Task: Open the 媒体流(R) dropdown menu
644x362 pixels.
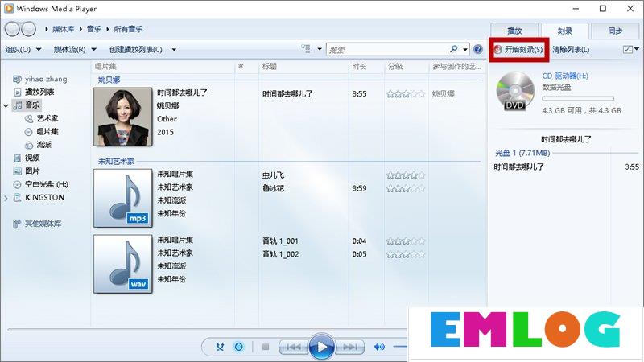Action: coord(75,49)
